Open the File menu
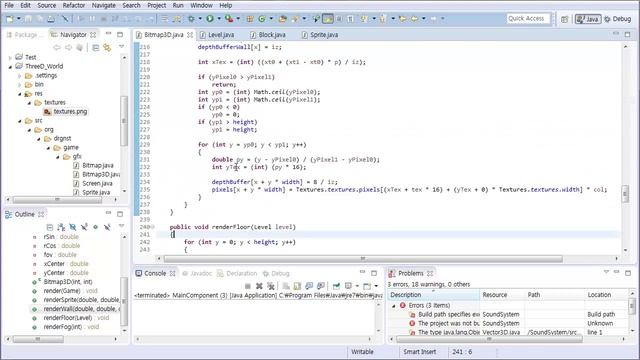The height and width of the screenshot is (360, 640). pos(9,5)
